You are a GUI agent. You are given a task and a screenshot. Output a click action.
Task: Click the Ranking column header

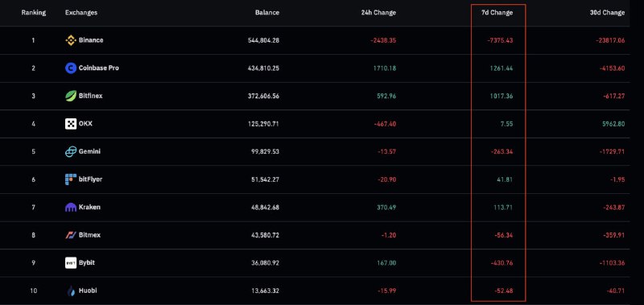pos(34,12)
